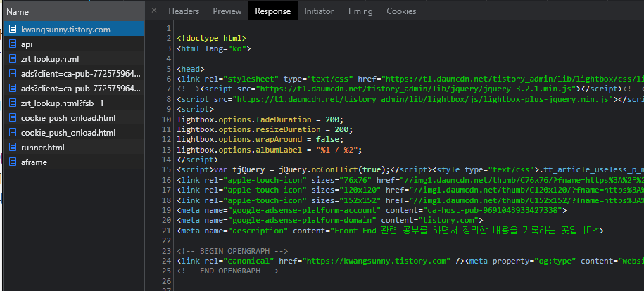Open the Preview tab
The height and width of the screenshot is (291, 644).
[227, 11]
